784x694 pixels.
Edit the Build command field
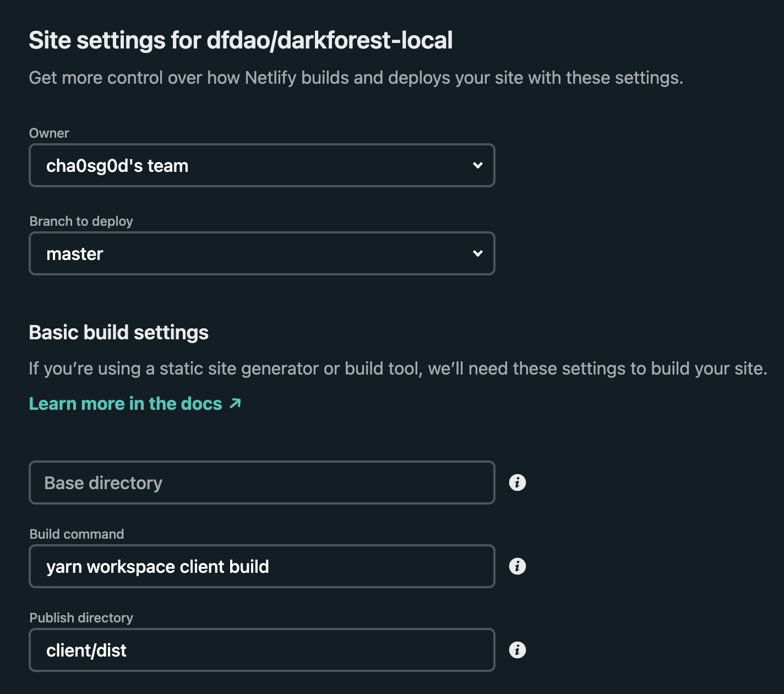pos(262,566)
